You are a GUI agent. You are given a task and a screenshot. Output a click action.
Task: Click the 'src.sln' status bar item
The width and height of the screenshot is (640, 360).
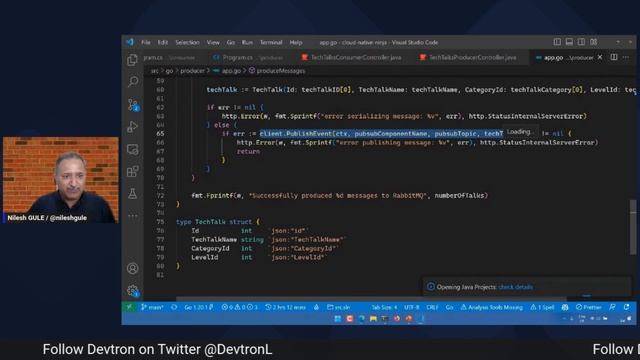coord(339,307)
